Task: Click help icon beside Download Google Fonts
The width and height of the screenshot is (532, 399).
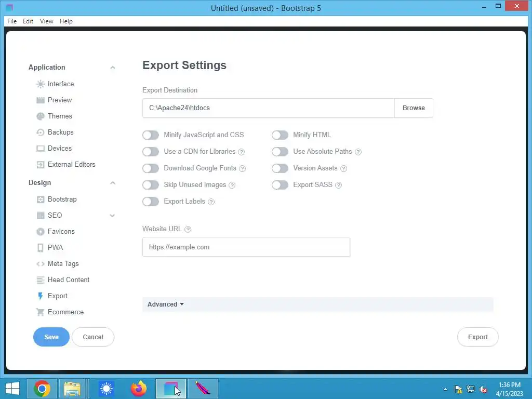Action: click(242, 169)
